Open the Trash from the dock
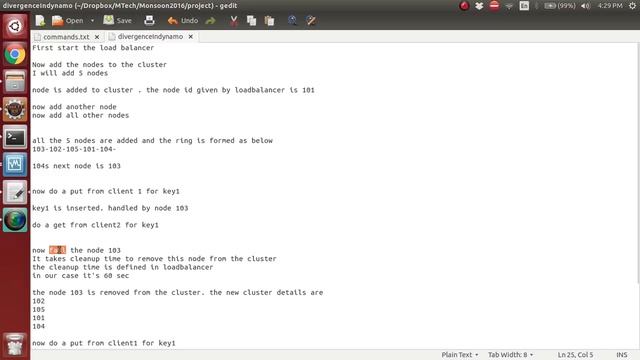This screenshot has width=640, height=360. 15,346
